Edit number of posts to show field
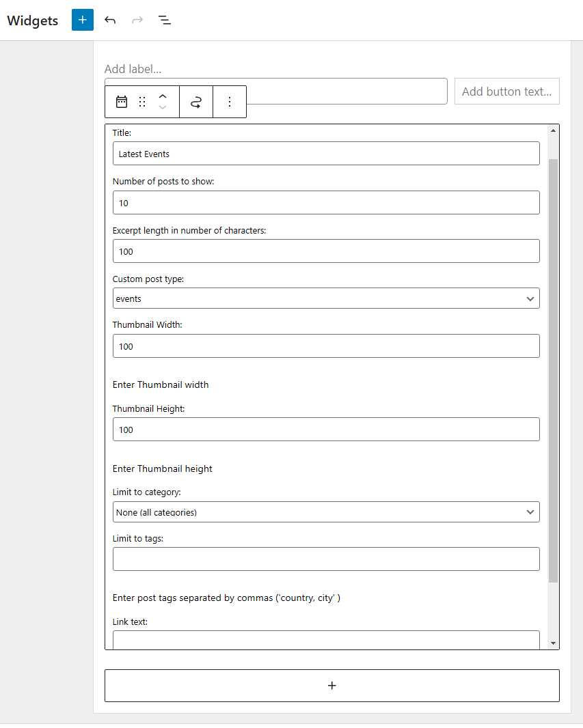Screen dimensions: 583x728 pos(326,202)
